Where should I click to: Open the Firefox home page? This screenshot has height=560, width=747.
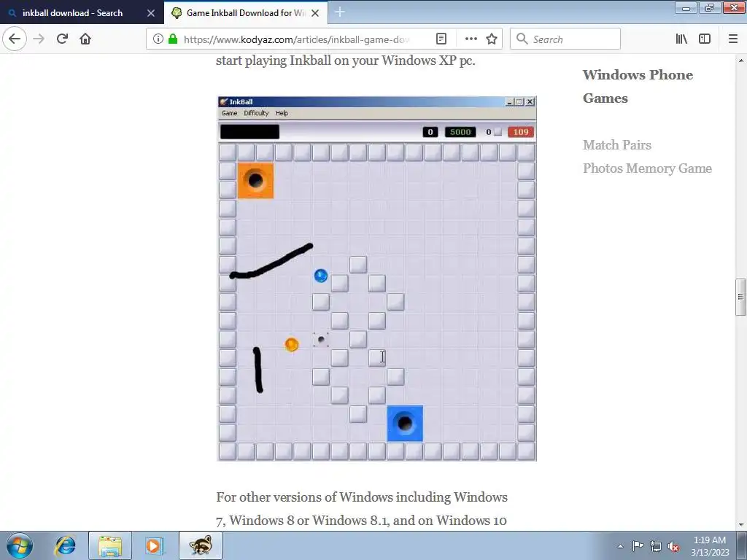tap(85, 39)
